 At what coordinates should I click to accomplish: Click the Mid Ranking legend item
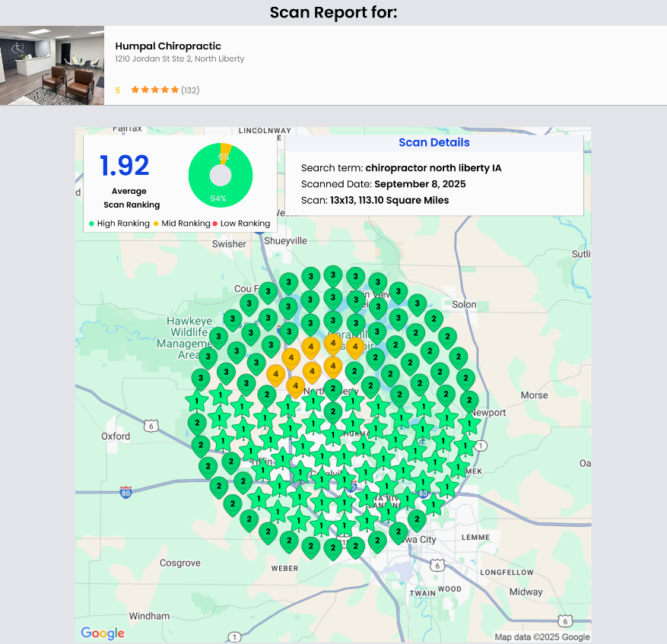coord(183,224)
